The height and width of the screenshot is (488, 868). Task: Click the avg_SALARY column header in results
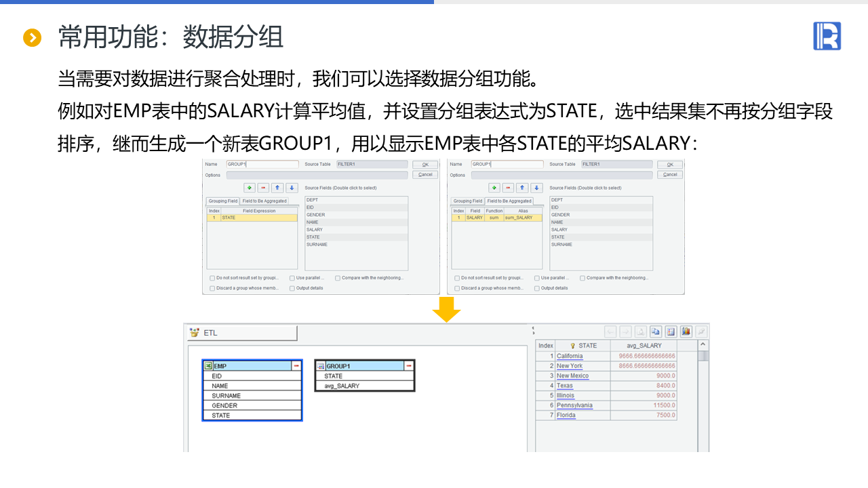pyautogui.click(x=644, y=346)
